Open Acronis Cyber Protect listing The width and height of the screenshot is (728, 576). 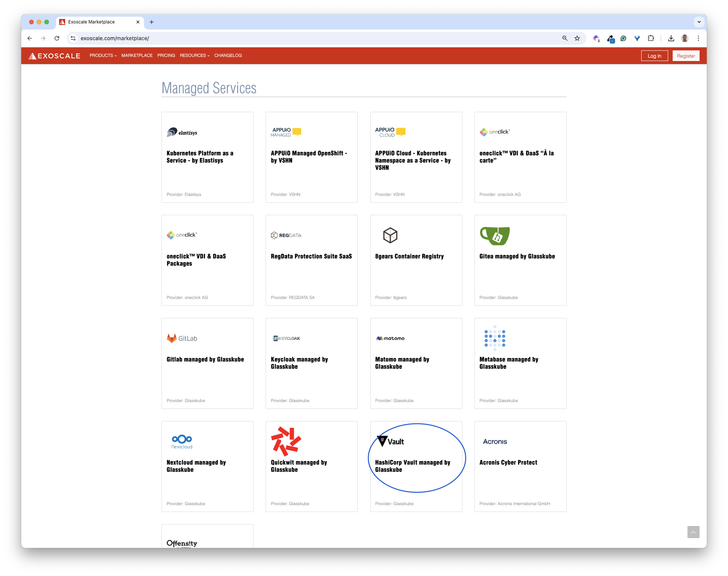pyautogui.click(x=508, y=462)
